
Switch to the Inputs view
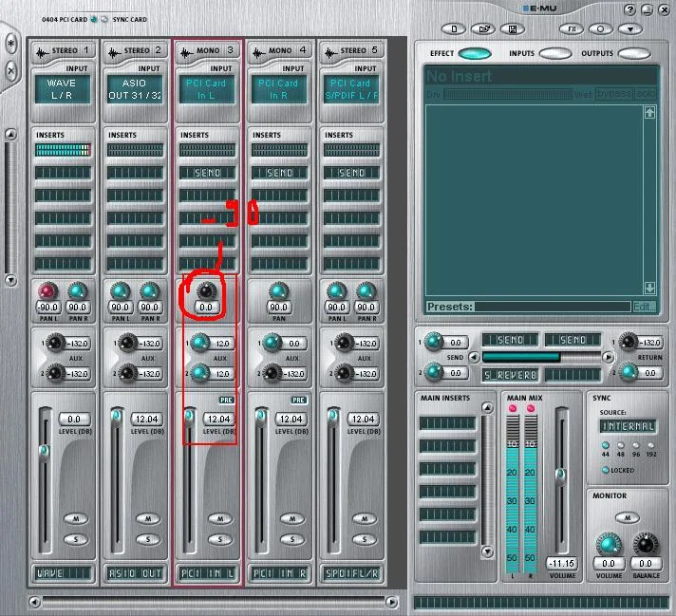point(556,54)
